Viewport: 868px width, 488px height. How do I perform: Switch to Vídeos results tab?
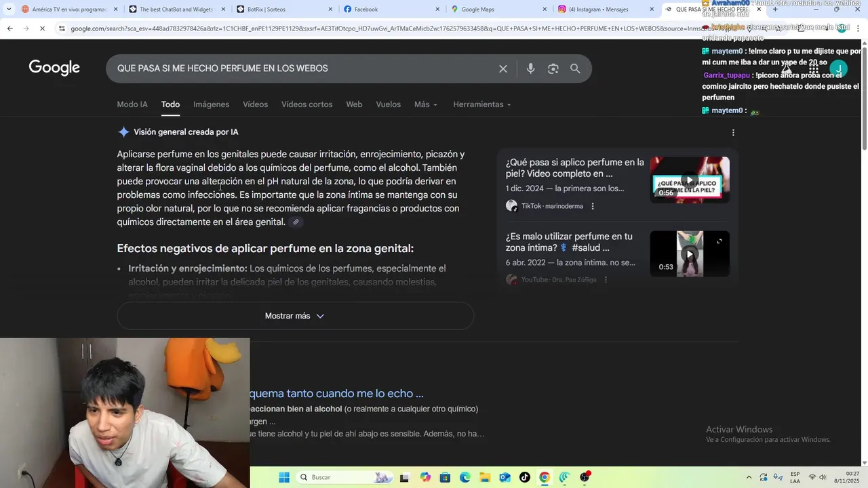coord(256,104)
